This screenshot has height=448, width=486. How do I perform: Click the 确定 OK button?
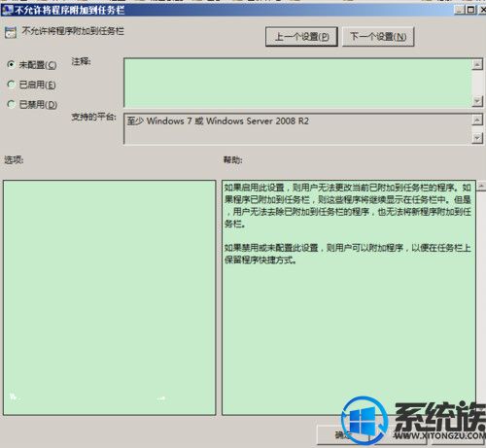click(x=342, y=434)
